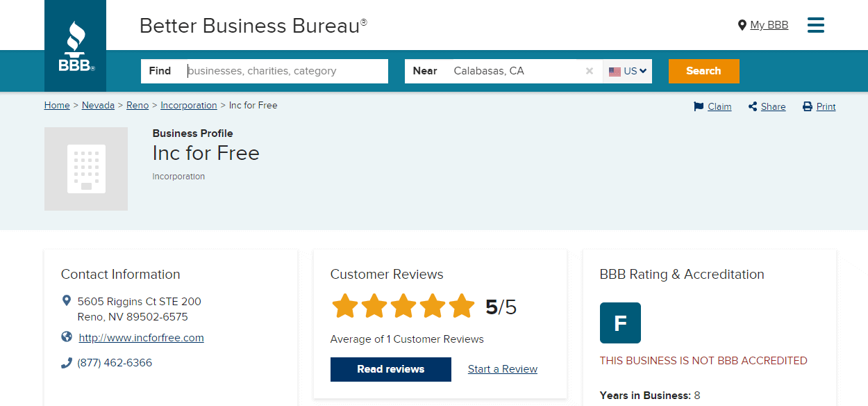Open the Reno breadcrumb link
The image size is (868, 406).
click(x=137, y=106)
